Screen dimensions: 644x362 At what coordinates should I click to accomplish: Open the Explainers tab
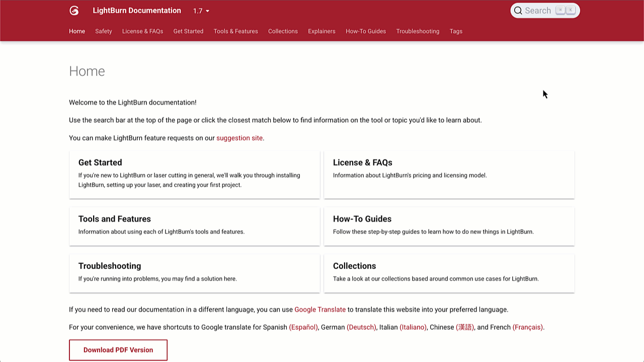point(321,31)
